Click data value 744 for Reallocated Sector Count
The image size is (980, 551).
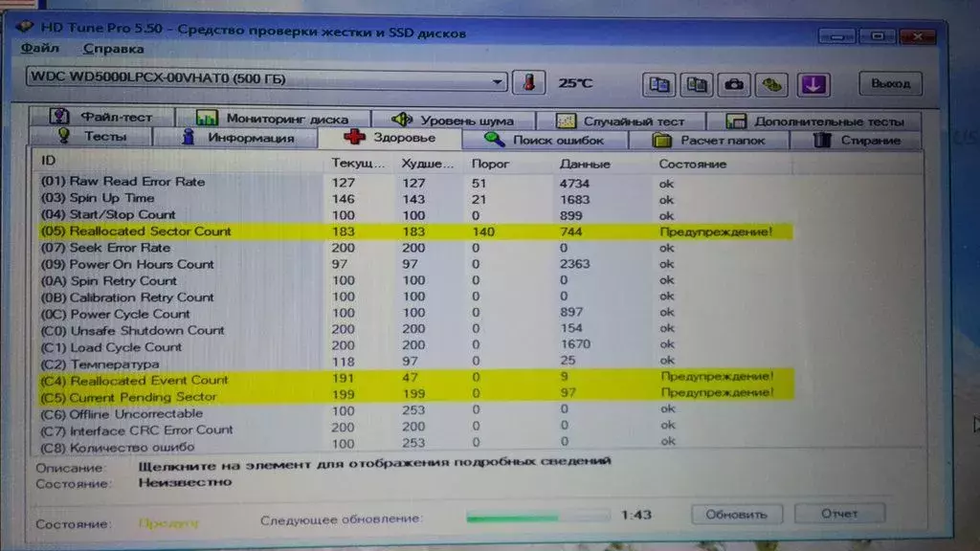pos(571,231)
